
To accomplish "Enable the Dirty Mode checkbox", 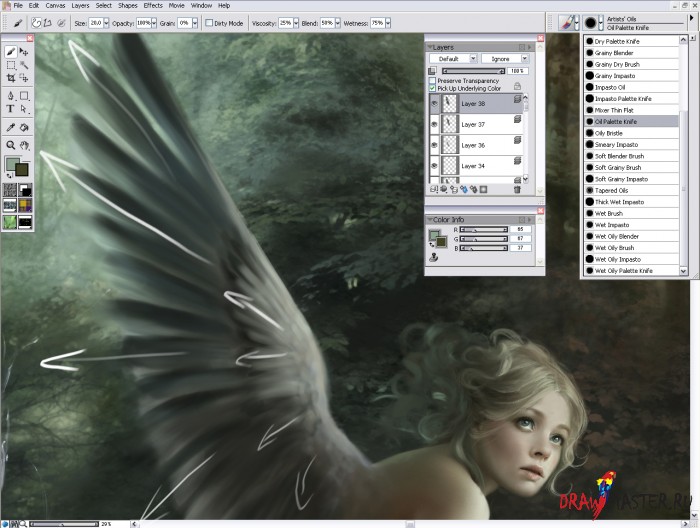I will (209, 23).
